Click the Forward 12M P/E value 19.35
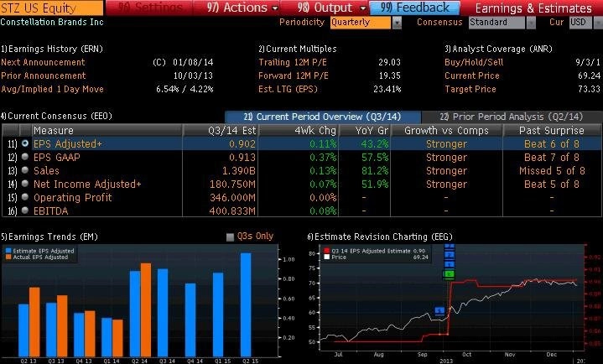 [389, 75]
